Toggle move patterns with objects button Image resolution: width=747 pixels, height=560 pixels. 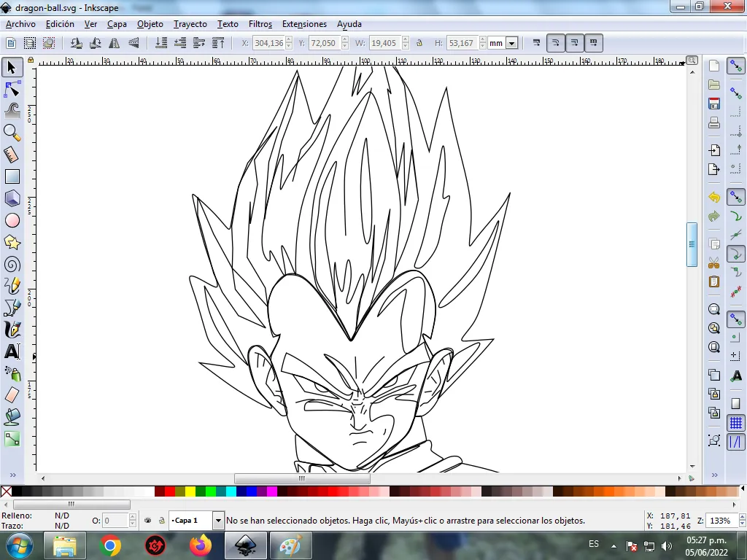pyautogui.click(x=594, y=43)
